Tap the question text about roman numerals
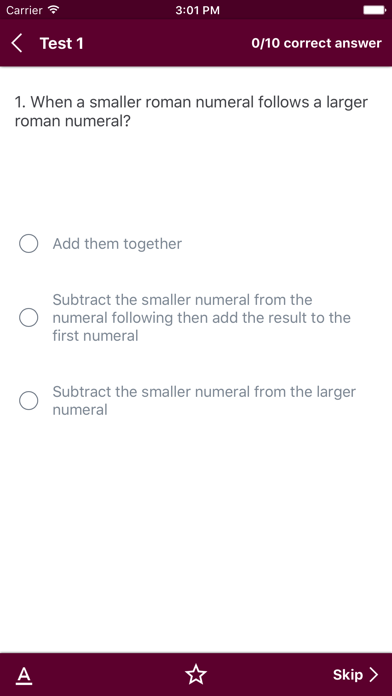Viewport: 392px width, 696px height. point(191,111)
